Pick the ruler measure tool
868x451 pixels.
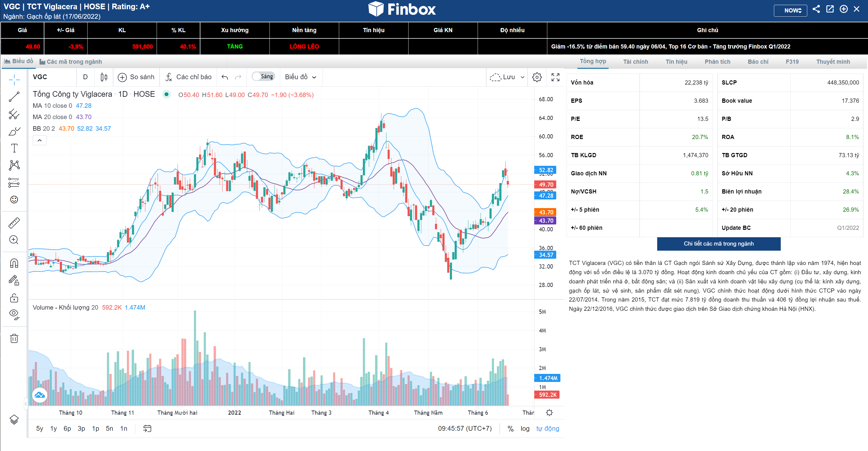[x=14, y=223]
